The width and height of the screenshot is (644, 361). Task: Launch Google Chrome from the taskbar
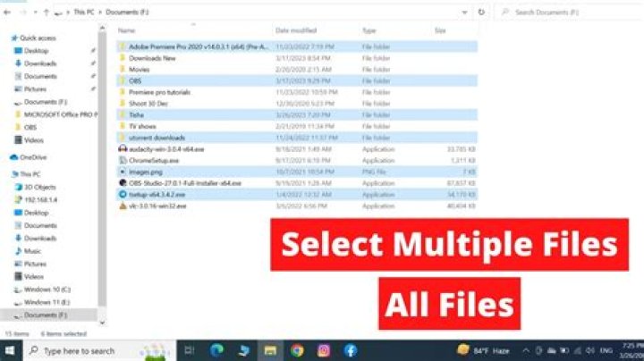(x=297, y=350)
